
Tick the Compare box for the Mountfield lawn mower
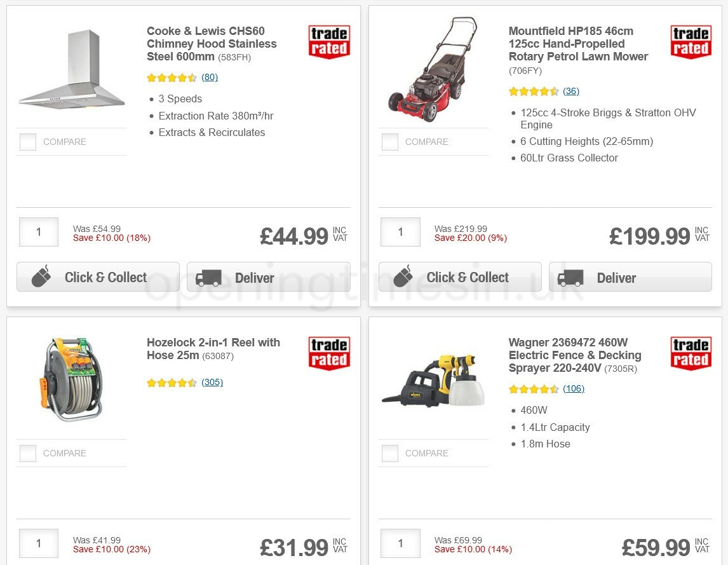tap(389, 142)
